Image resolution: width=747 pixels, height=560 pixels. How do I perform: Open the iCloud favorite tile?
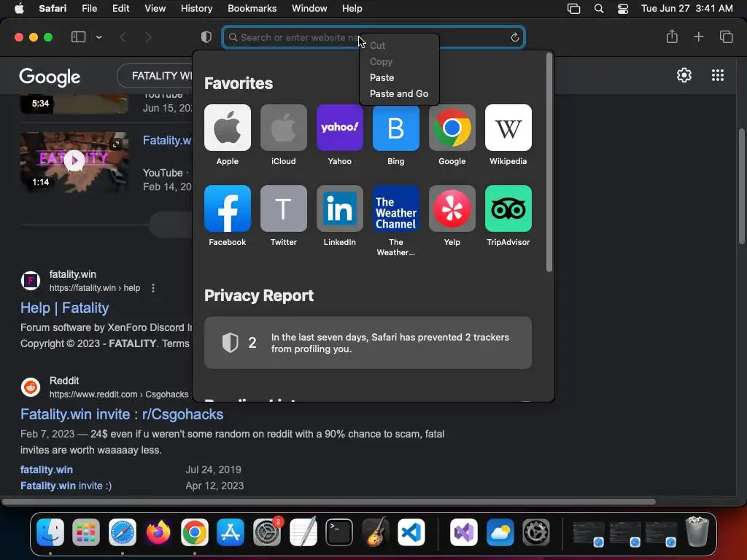[x=284, y=128]
